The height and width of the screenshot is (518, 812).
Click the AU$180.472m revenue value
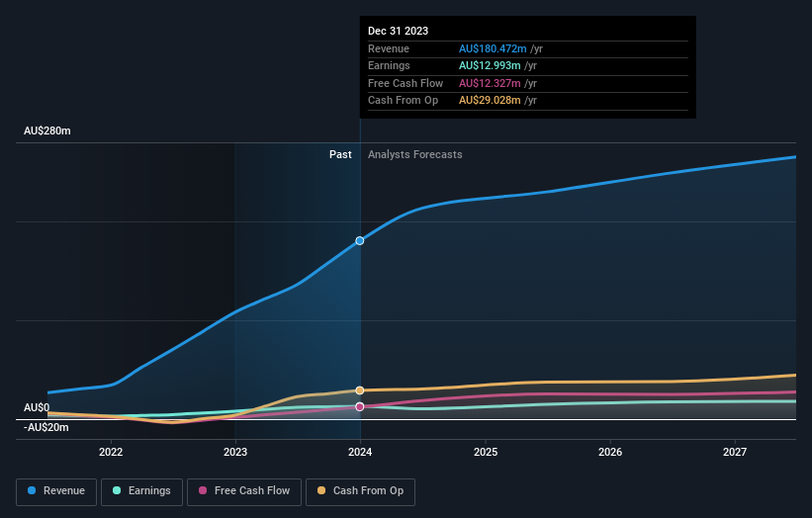pos(493,48)
